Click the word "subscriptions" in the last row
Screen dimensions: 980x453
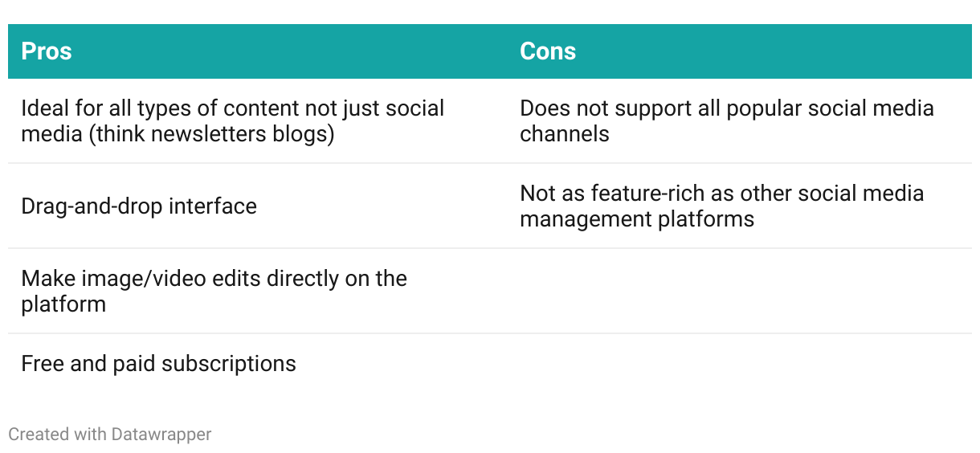pos(228,364)
